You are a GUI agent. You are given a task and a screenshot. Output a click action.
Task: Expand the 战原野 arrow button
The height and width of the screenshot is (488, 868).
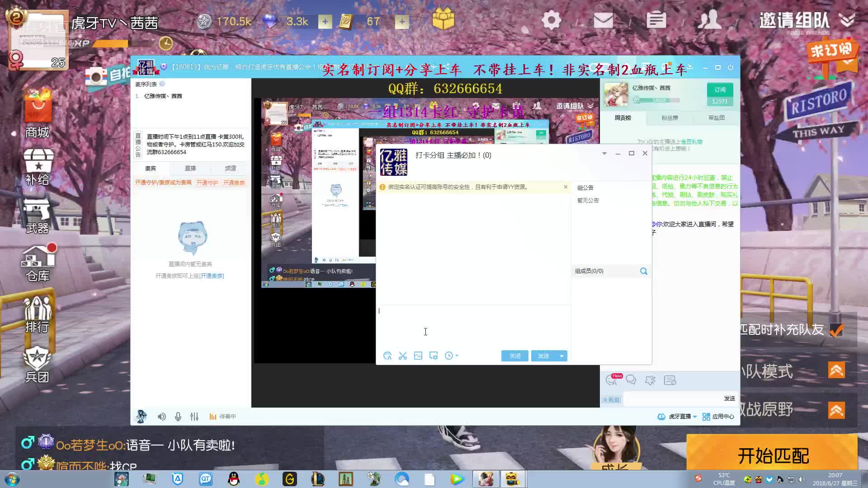pos(836,410)
